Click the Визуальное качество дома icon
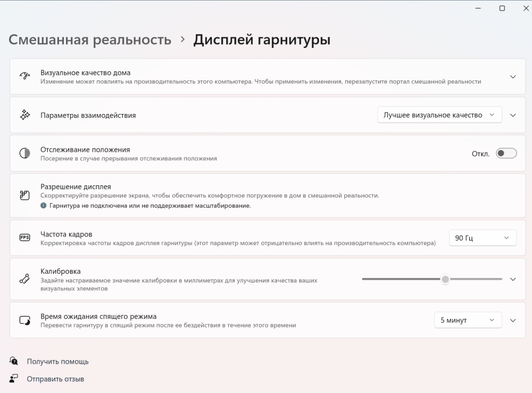 coord(24,76)
